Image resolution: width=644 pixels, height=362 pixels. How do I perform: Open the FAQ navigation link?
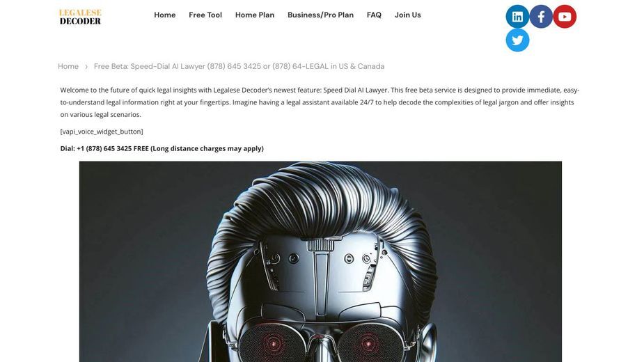(x=374, y=15)
